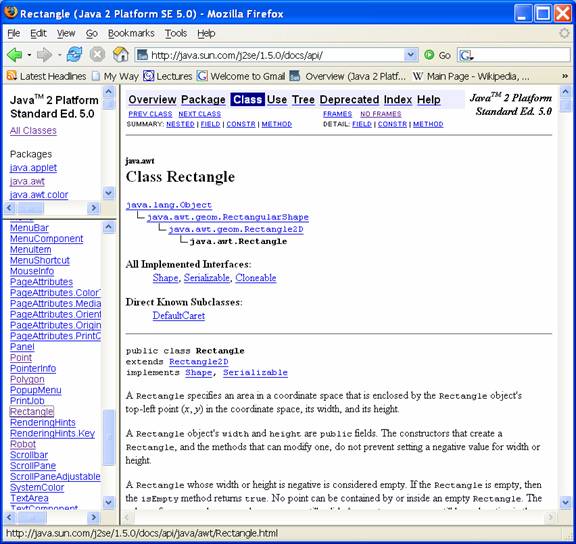Open the Edit menu
576x544 pixels.
tap(38, 33)
